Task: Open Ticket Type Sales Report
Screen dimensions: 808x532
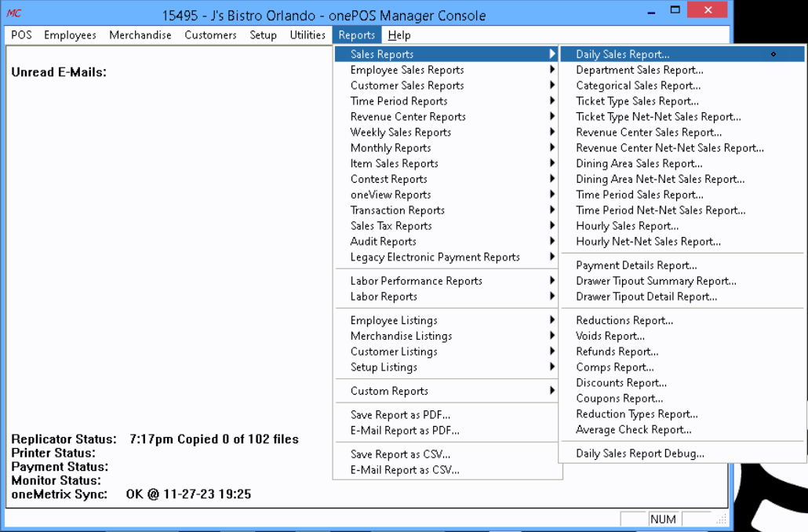Action: 682,101
